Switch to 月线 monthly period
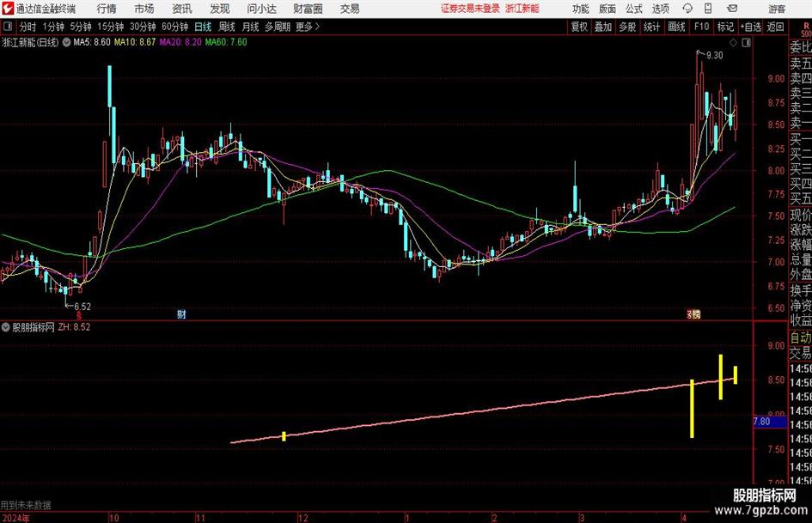The height and width of the screenshot is (523, 812). [251, 27]
